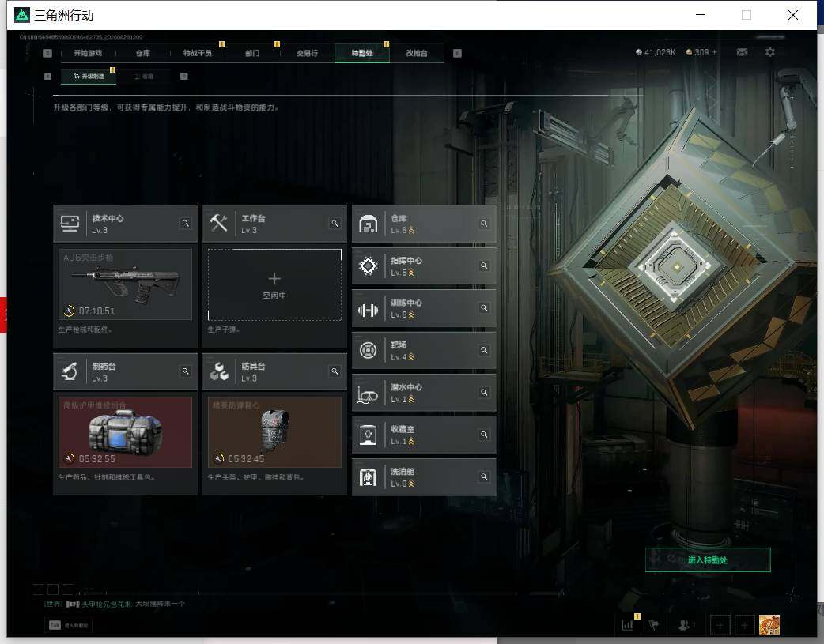Image resolution: width=824 pixels, height=644 pixels.
Task: Inspect 洗消舱 via its magnifier
Action: click(484, 476)
